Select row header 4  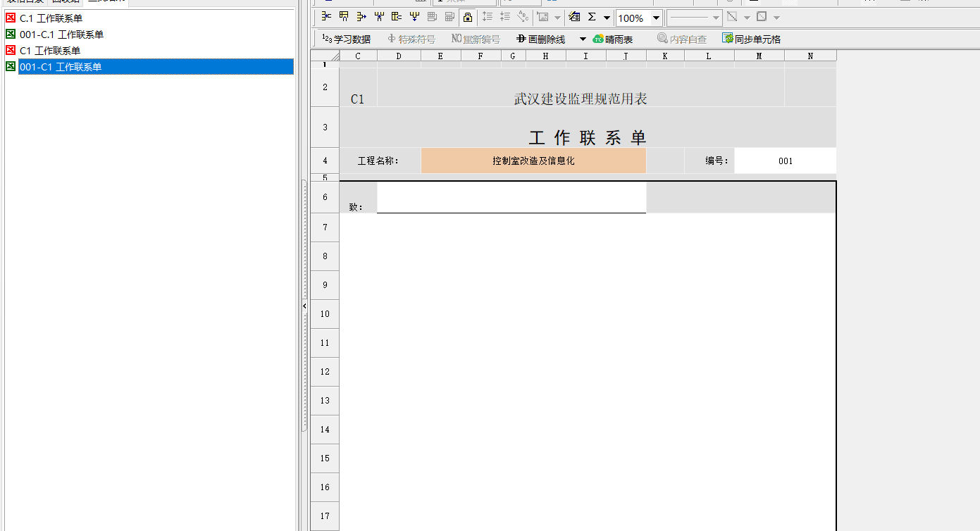click(x=325, y=161)
